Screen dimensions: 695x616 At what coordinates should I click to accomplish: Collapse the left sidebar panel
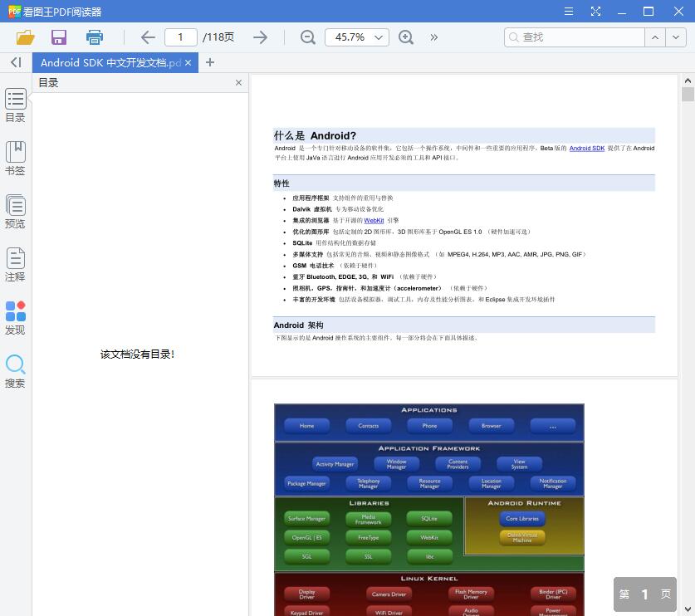click(x=15, y=62)
